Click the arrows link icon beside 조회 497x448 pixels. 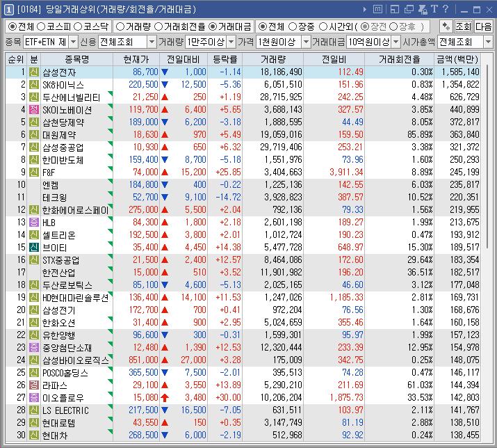pos(446,26)
